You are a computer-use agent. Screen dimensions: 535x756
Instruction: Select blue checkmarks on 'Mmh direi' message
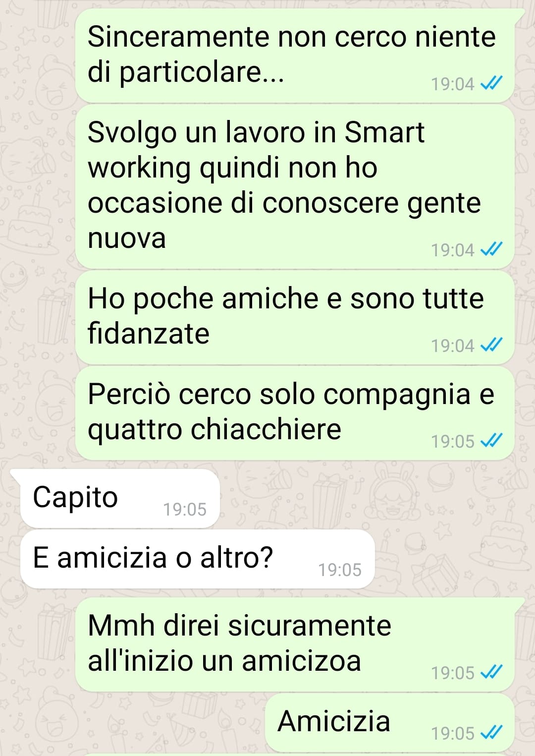pos(491,672)
